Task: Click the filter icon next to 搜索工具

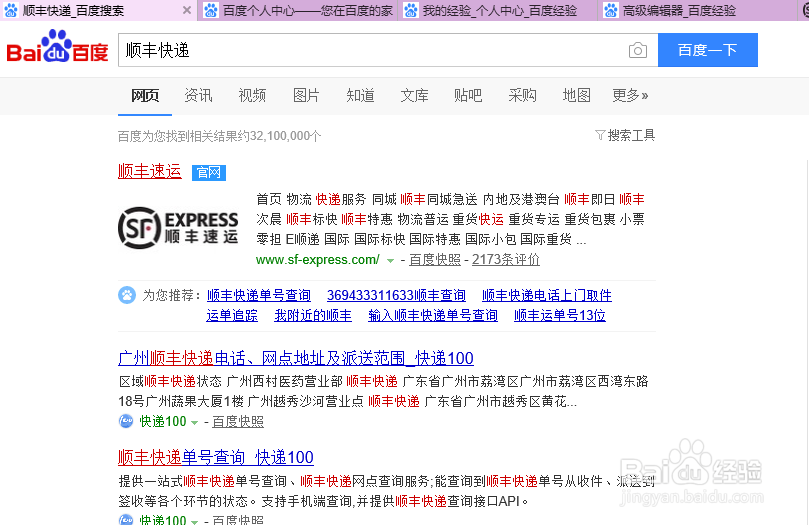Action: coord(600,135)
